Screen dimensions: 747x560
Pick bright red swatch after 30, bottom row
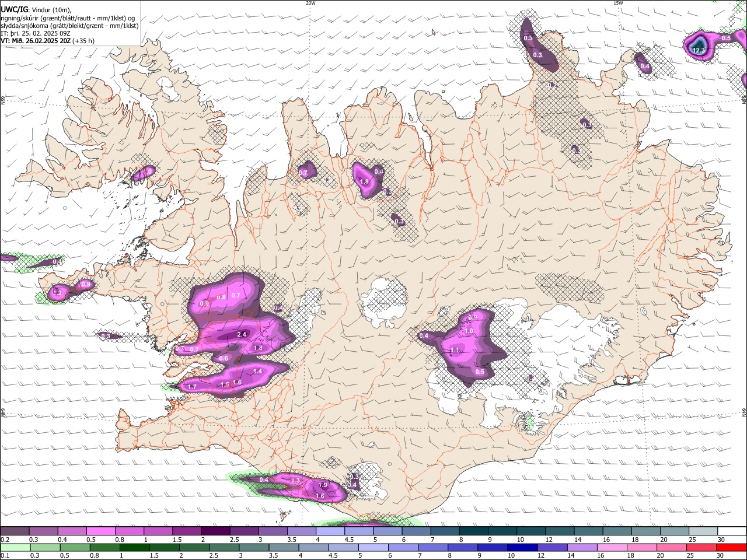pos(732,548)
